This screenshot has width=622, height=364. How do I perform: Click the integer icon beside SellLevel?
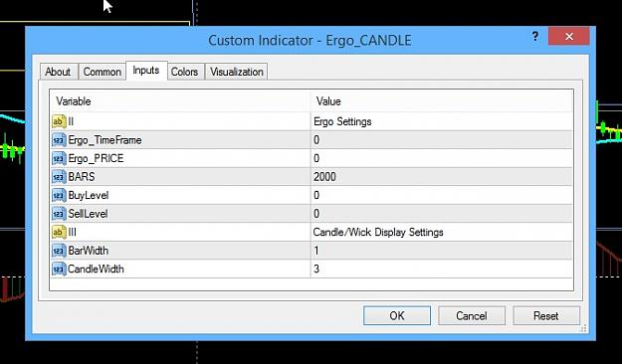tap(59, 214)
